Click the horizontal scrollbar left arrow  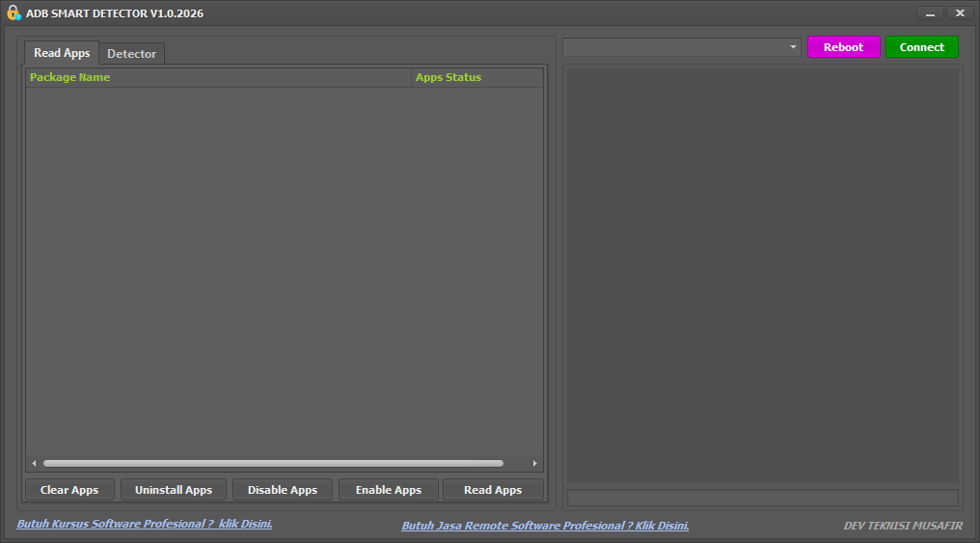[34, 464]
